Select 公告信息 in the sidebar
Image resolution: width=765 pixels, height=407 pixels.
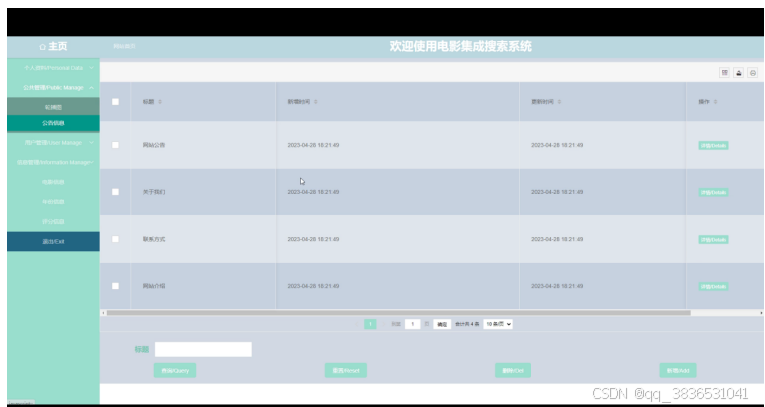(x=53, y=123)
